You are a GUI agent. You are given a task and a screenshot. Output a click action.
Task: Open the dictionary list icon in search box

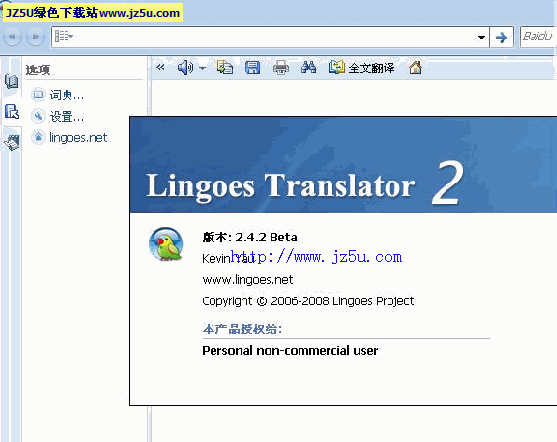(x=64, y=36)
